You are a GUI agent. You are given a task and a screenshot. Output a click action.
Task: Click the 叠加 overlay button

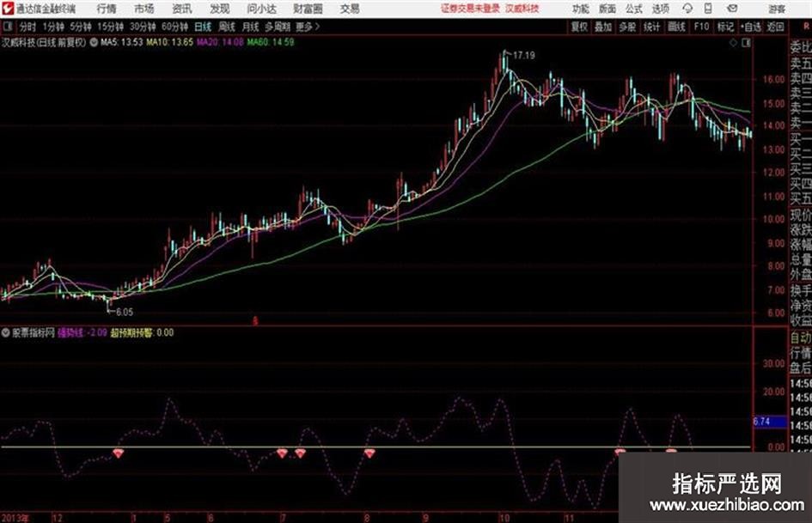point(603,27)
